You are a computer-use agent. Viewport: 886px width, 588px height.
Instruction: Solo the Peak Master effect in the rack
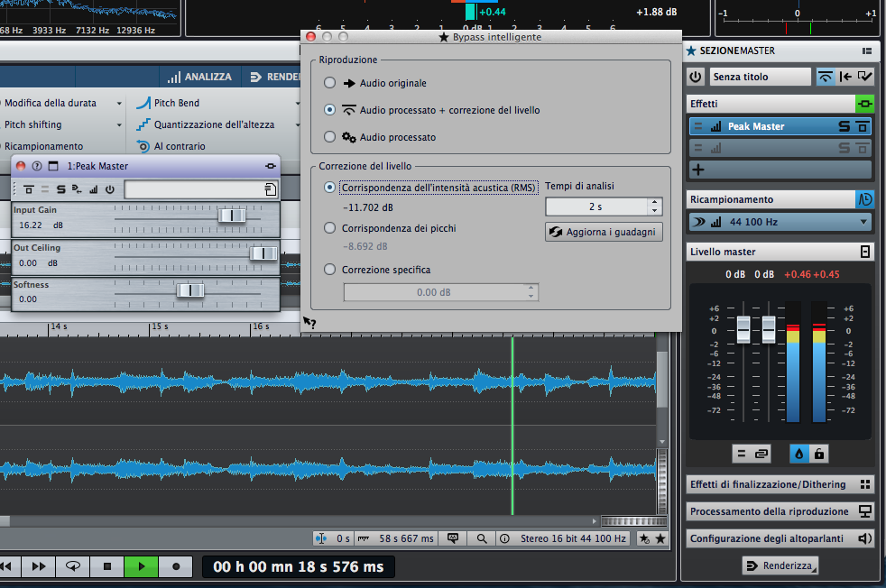844,126
